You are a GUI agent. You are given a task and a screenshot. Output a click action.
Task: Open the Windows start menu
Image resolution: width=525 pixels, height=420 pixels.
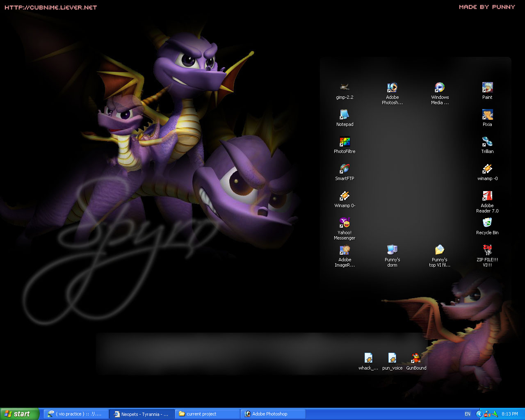(x=20, y=414)
